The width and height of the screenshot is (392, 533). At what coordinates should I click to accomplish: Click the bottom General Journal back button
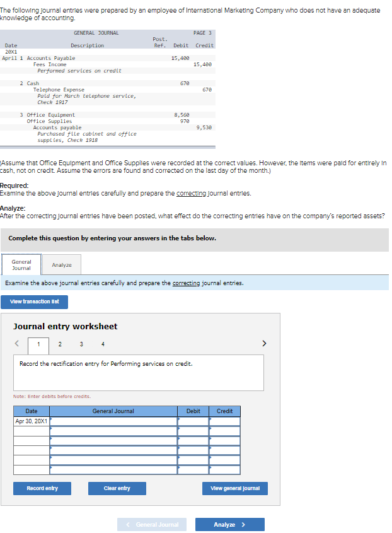coord(152,525)
